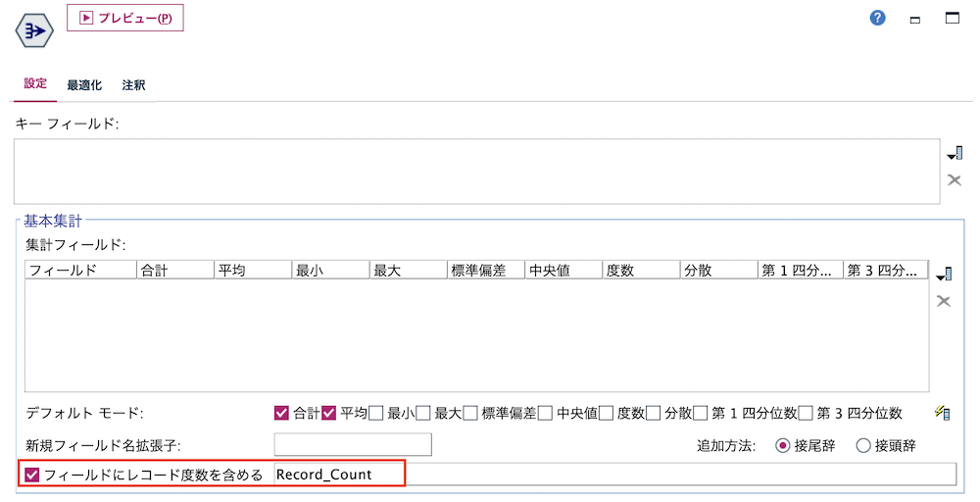Enable the 第 3 四分位数 checkbox
The height and width of the screenshot is (502, 980).
pyautogui.click(x=806, y=413)
